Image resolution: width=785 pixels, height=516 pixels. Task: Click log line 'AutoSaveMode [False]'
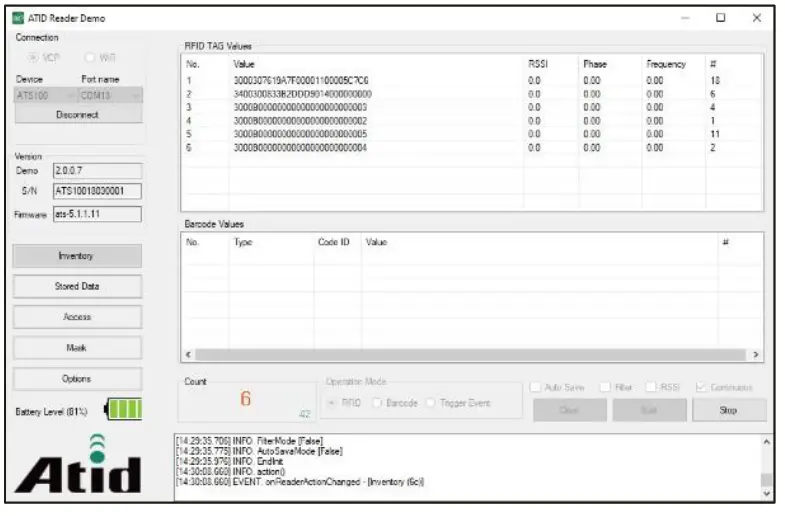click(x=260, y=452)
